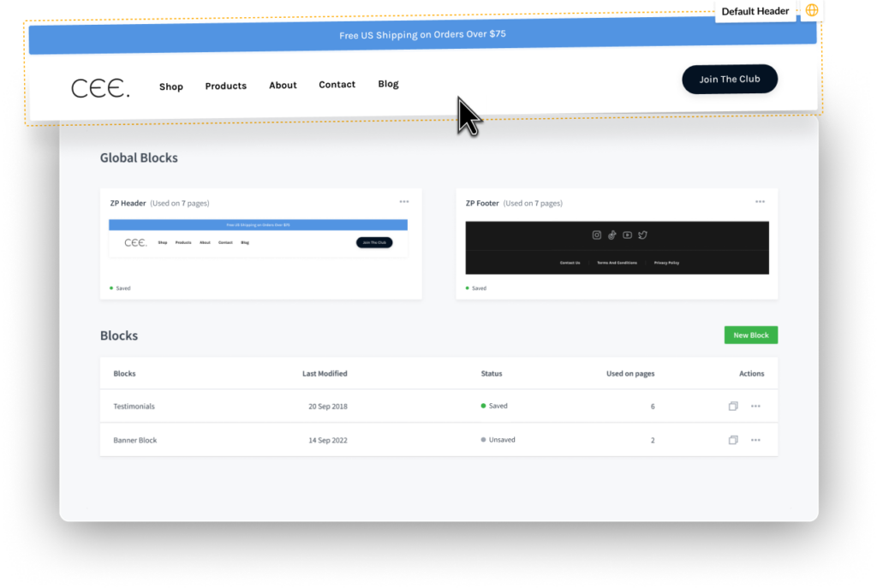Click the 14 Sep 2022 date cell
The image size is (877, 588).
coord(328,440)
